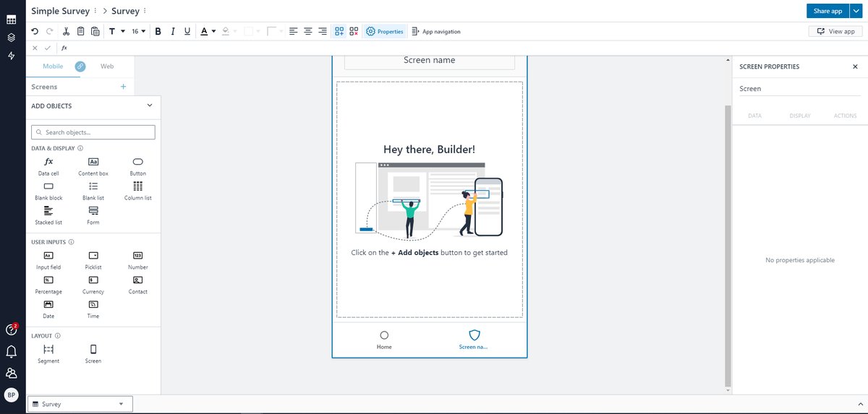This screenshot has height=414, width=868.
Task: Add an Input field object
Action: 48,261
